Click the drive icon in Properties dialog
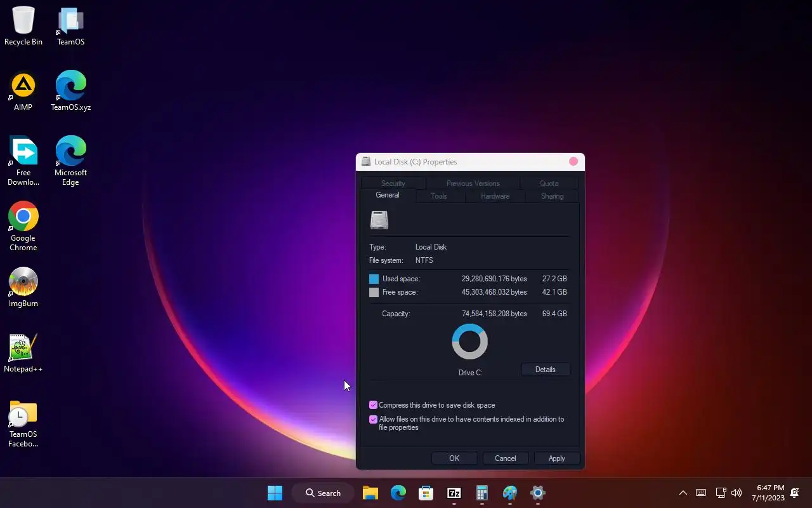This screenshot has width=812, height=508. pyautogui.click(x=379, y=220)
